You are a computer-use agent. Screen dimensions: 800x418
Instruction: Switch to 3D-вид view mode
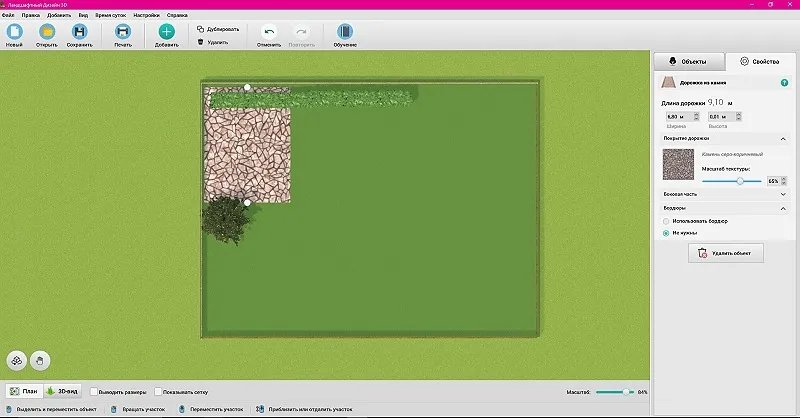pyautogui.click(x=62, y=391)
